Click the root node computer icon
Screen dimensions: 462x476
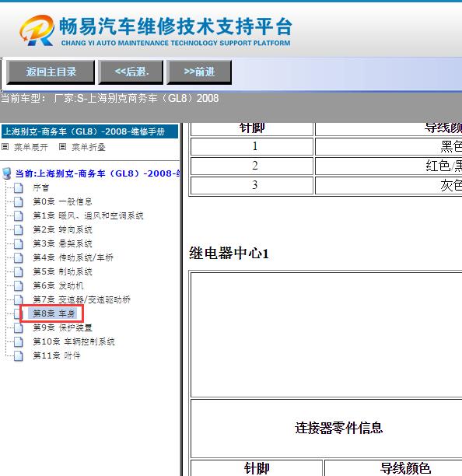point(7,173)
